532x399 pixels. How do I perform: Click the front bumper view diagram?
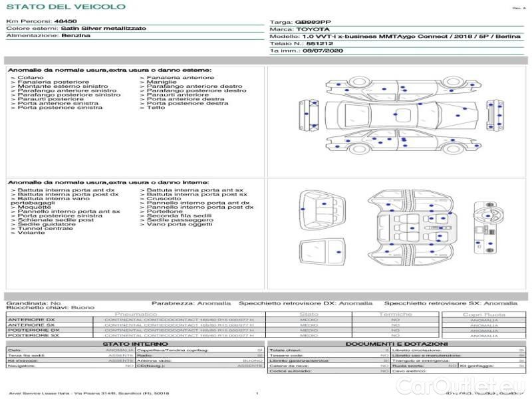pos(495,115)
